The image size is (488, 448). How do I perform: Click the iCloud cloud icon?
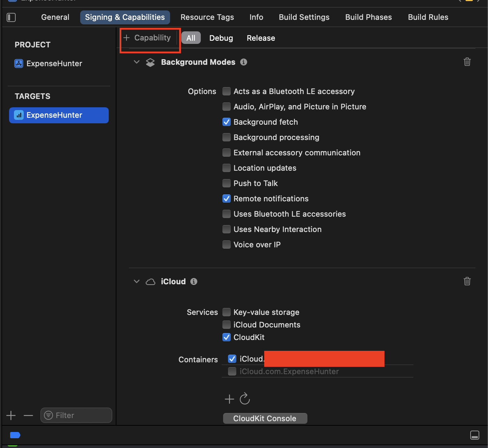coord(150,282)
